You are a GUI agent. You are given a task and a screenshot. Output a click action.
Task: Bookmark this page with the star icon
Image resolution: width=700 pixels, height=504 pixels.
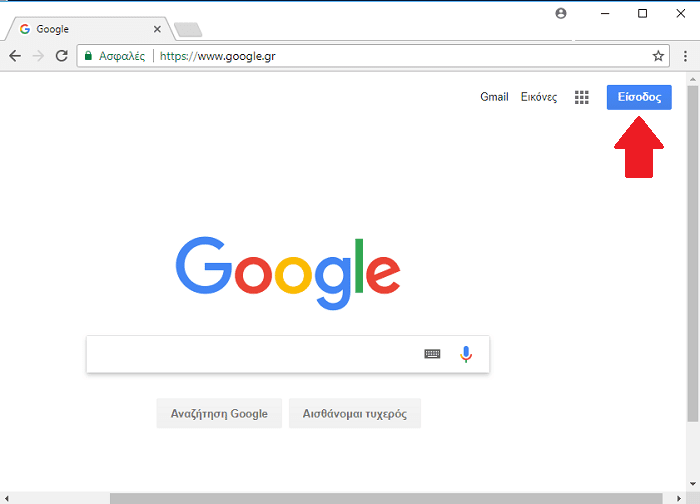tap(658, 56)
